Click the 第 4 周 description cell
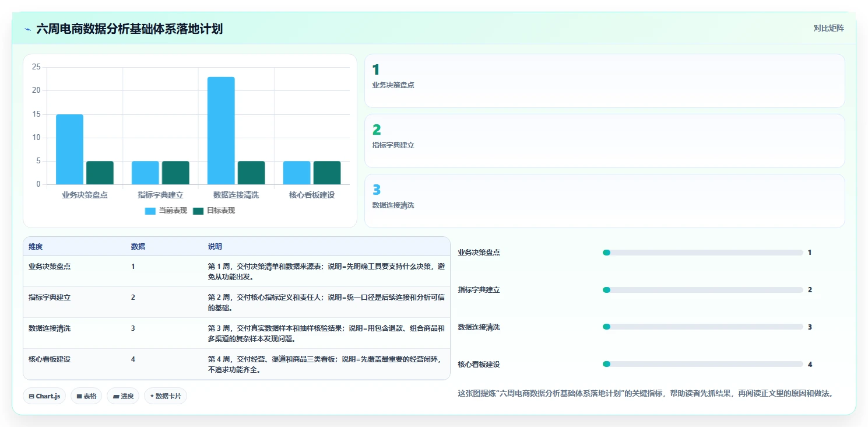The image size is (868, 427). tap(326, 364)
